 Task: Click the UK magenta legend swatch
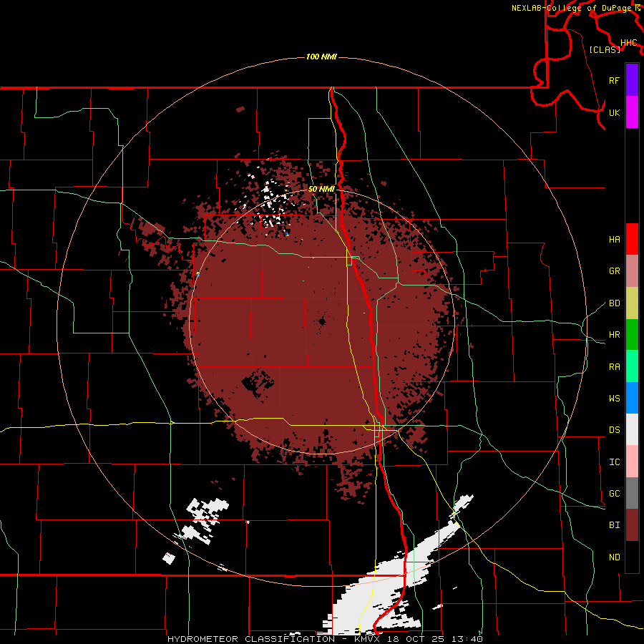click(632, 112)
